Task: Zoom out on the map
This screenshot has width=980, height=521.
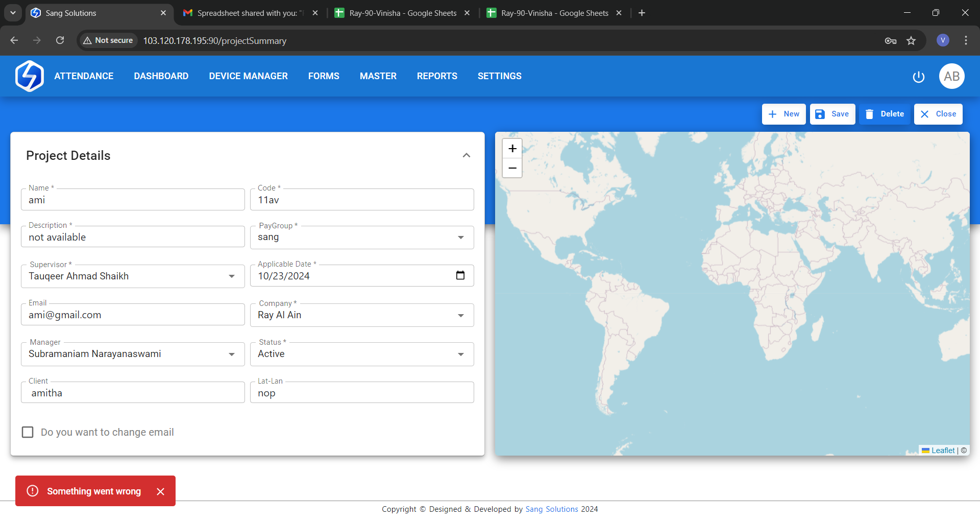Action: 512,168
